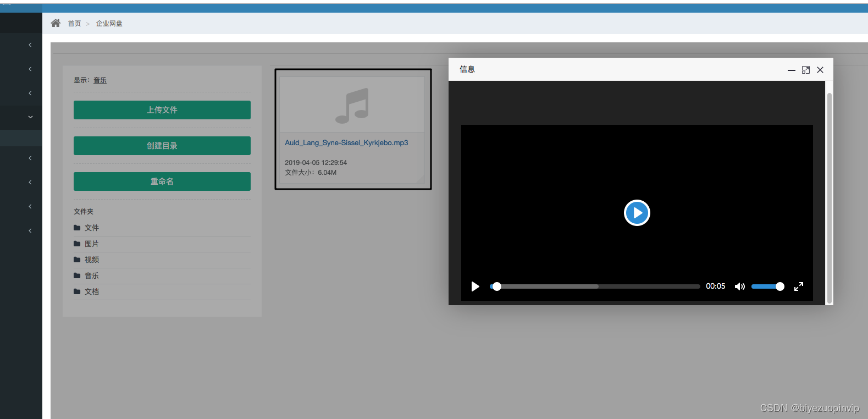The image size is (868, 419).
Task: Open the 首页 breadcrumb link
Action: [x=74, y=24]
